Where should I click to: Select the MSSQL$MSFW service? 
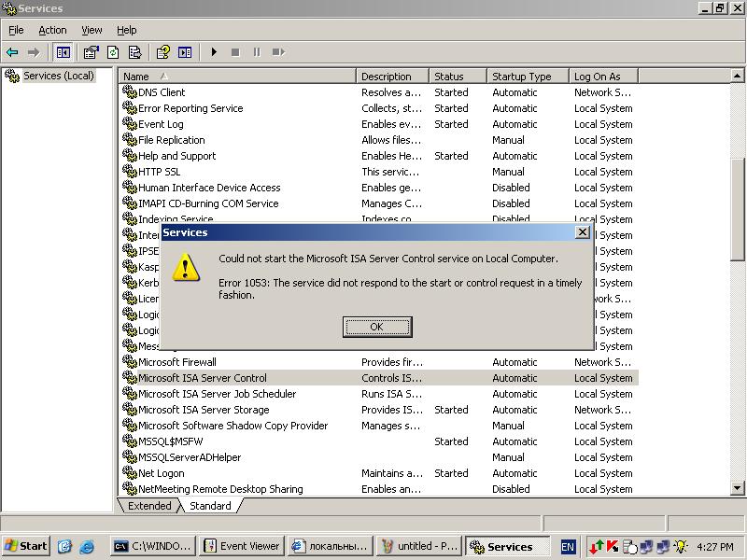tap(171, 441)
